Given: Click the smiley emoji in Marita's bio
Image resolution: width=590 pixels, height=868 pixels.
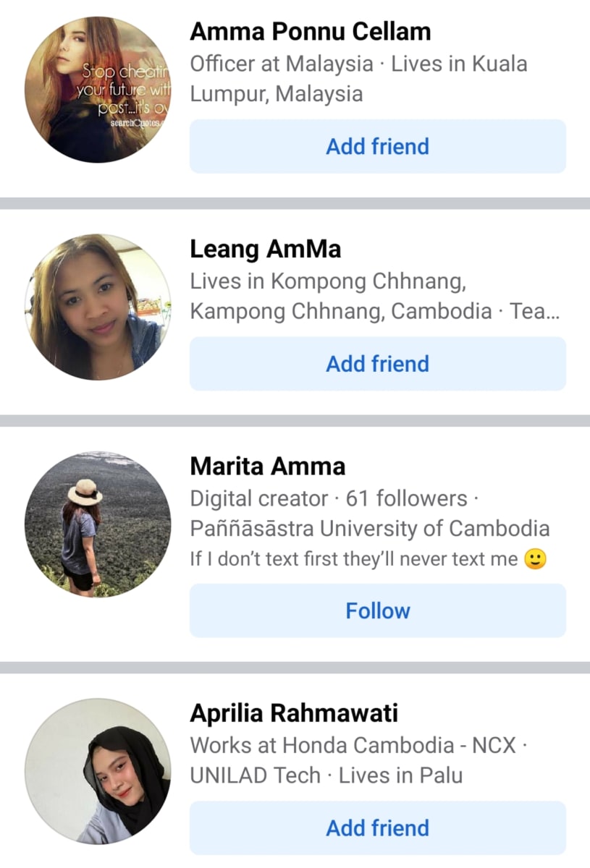Looking at the screenshot, I should pos(534,559).
